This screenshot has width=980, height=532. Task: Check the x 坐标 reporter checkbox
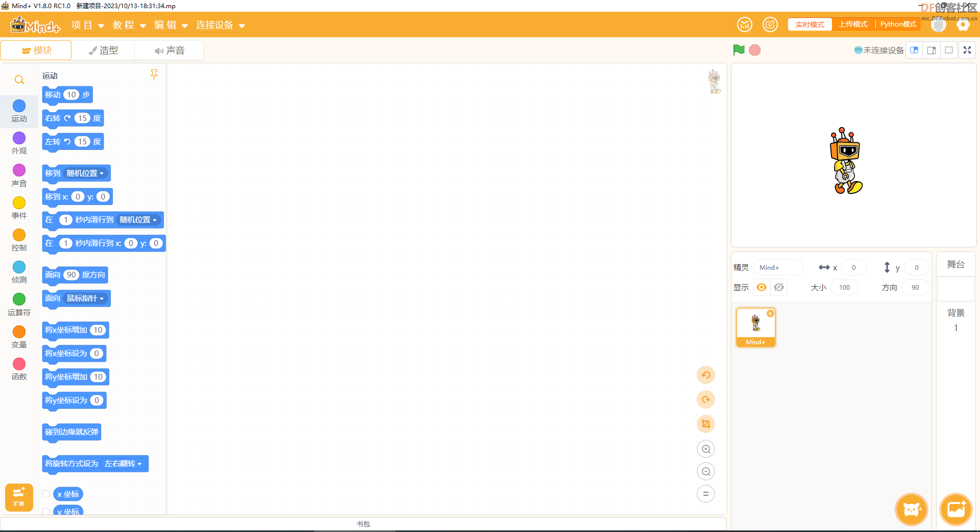[x=46, y=494]
